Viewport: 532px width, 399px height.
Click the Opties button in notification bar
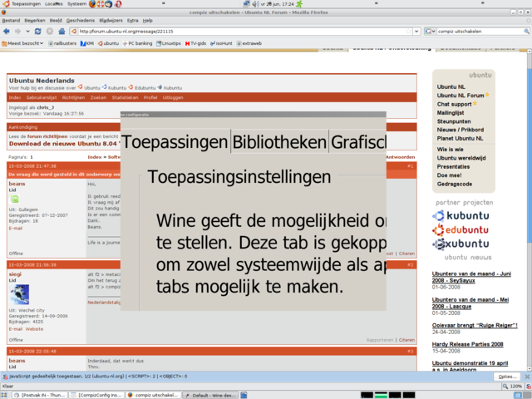click(x=506, y=377)
